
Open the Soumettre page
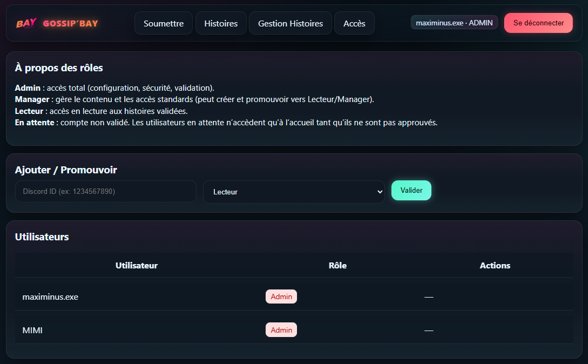pyautogui.click(x=163, y=23)
